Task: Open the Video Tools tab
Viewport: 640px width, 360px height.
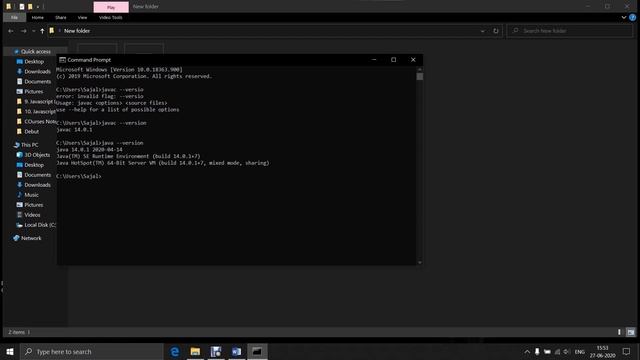Action: [x=111, y=18]
